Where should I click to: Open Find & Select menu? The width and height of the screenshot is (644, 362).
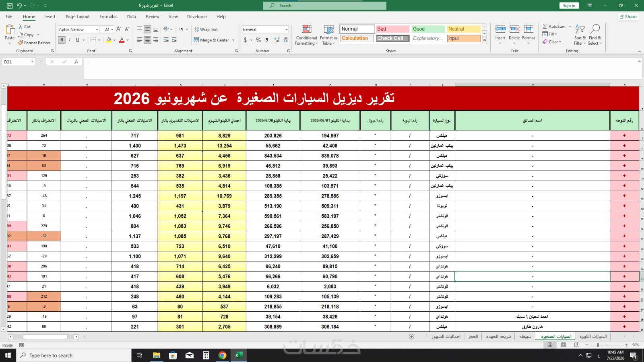[595, 35]
